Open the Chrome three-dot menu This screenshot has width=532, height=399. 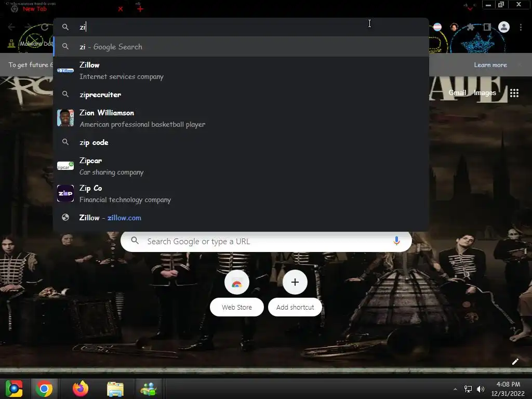click(x=521, y=27)
